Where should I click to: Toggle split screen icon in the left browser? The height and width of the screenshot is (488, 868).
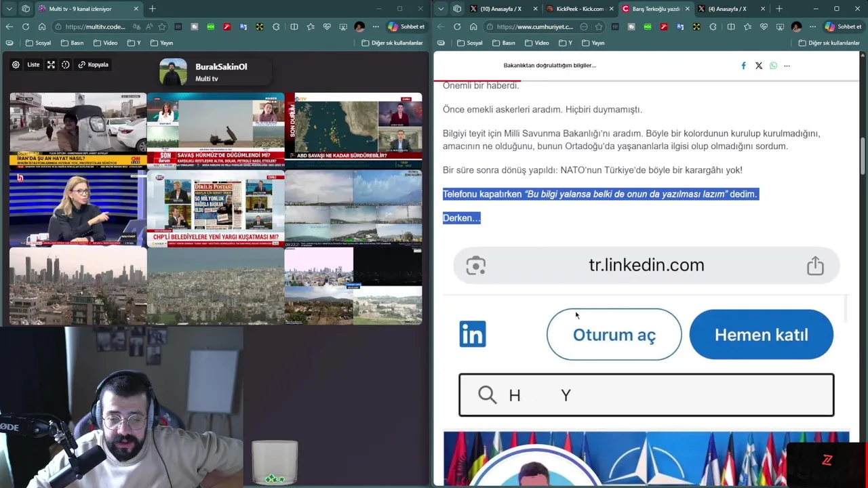pyautogui.click(x=294, y=26)
